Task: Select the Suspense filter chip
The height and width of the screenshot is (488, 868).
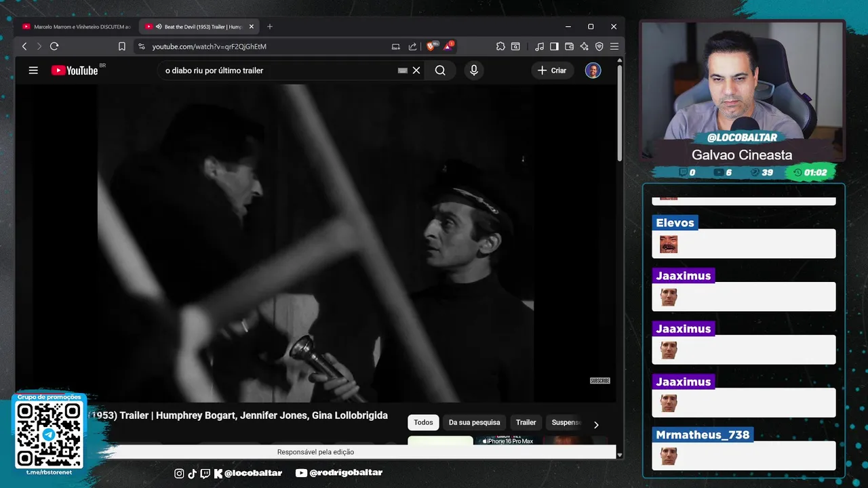Action: click(x=566, y=422)
